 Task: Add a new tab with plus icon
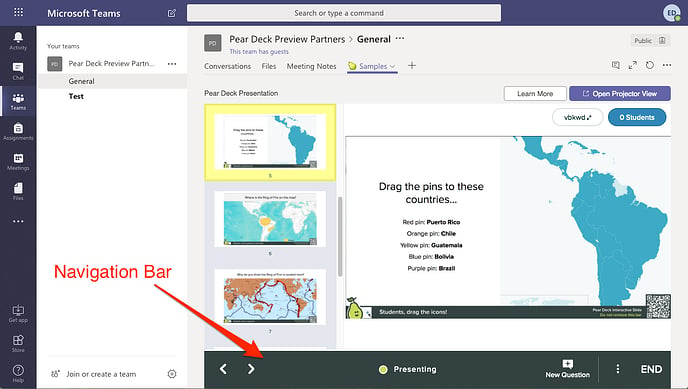(412, 66)
